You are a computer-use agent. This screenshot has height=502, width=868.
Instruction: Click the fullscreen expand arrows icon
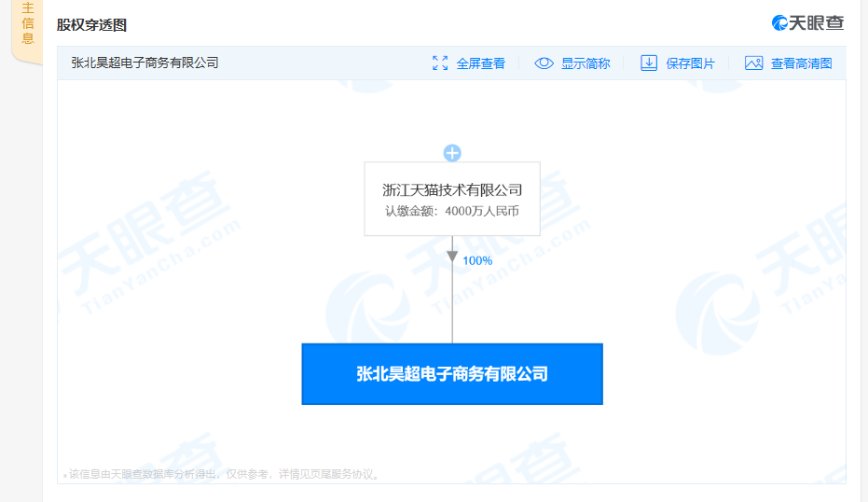click(x=440, y=63)
